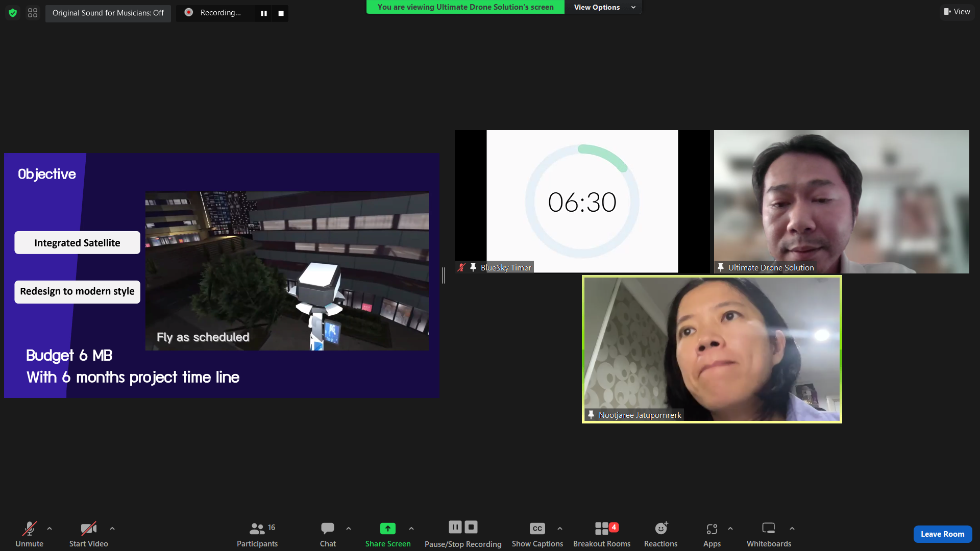Expand audio settings arrow next to Unmute

(x=50, y=529)
